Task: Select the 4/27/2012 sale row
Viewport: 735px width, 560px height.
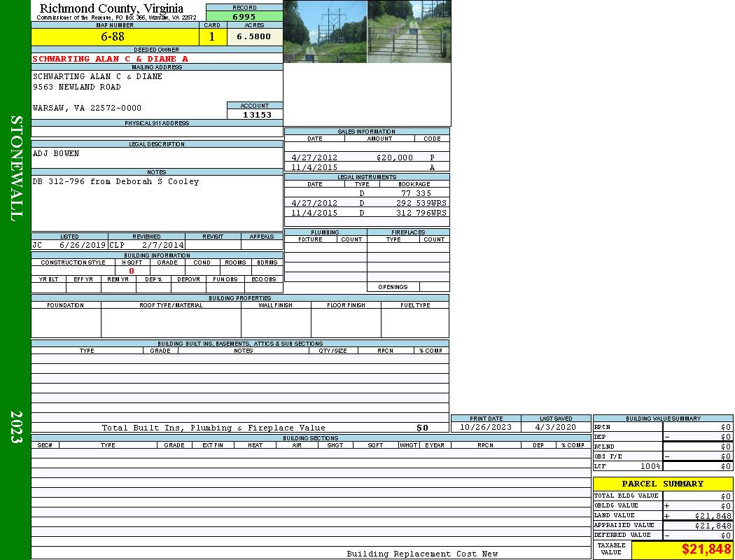Action: coord(366,157)
